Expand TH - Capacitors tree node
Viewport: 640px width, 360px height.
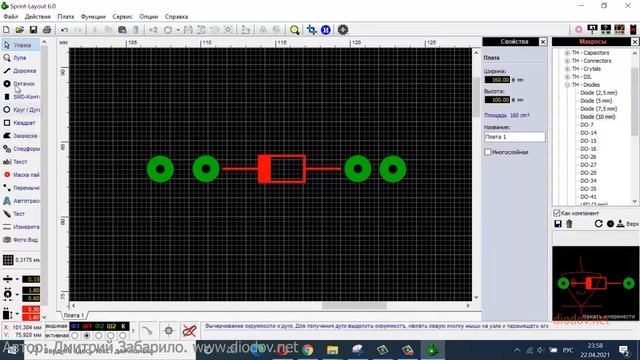[567, 53]
